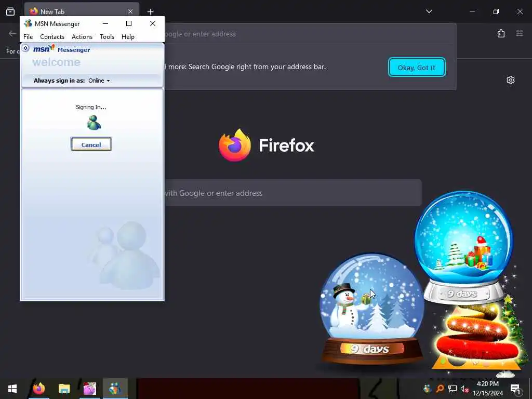Open the Firefox extensions puzzle icon
The image size is (532, 399).
point(501,33)
